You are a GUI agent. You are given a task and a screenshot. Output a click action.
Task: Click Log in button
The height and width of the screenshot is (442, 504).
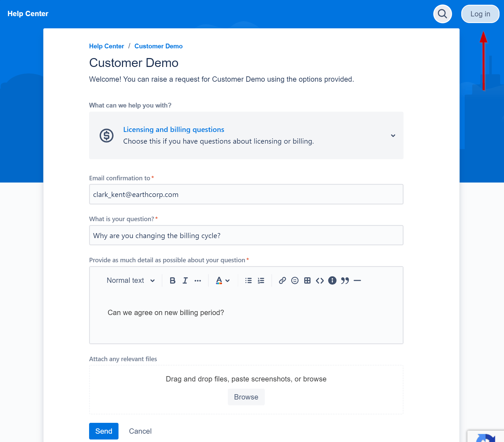pyautogui.click(x=480, y=14)
